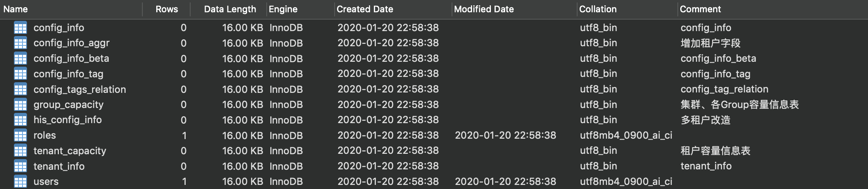Click the roles table's Modified Date cell

[x=505, y=135]
